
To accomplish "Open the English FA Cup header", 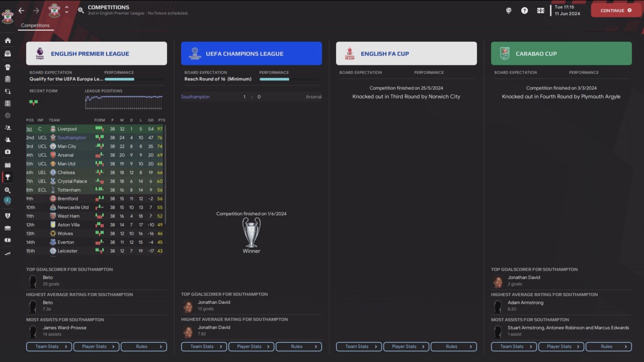I will pyautogui.click(x=407, y=53).
